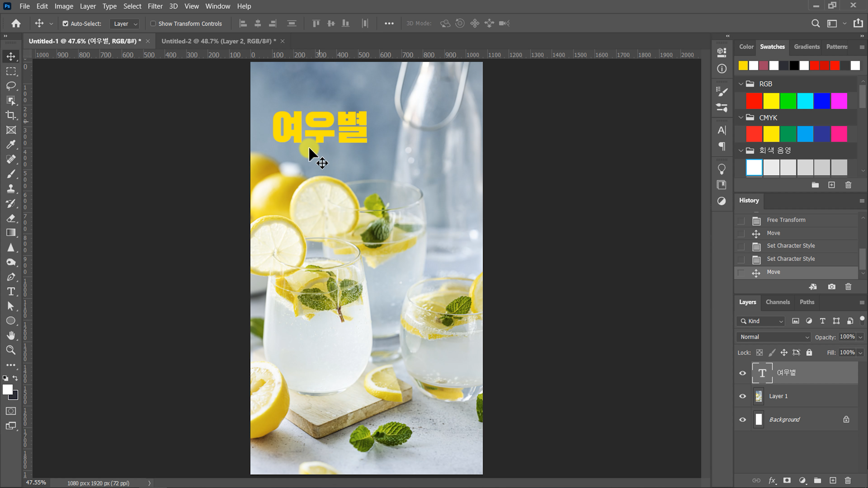Viewport: 868px width, 488px height.
Task: Create new snapshot camera icon in History
Action: tap(831, 287)
